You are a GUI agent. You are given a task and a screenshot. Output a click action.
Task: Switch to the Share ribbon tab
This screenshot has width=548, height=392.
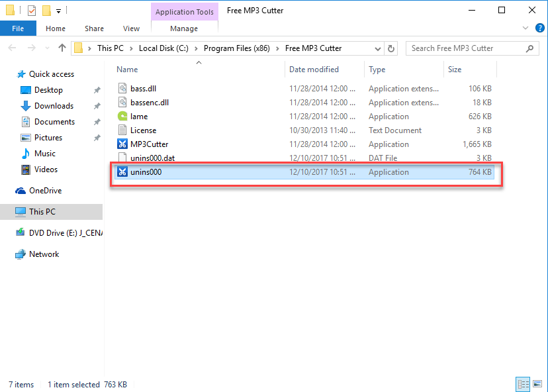(x=94, y=28)
